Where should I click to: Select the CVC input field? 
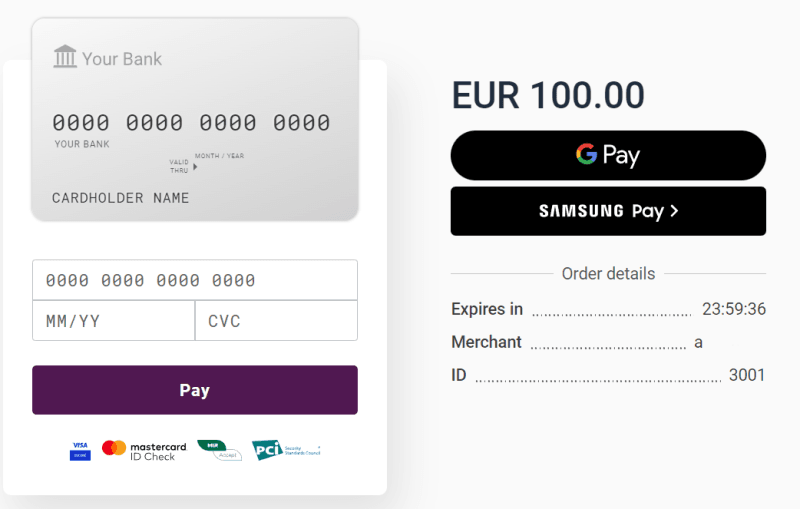(276, 321)
